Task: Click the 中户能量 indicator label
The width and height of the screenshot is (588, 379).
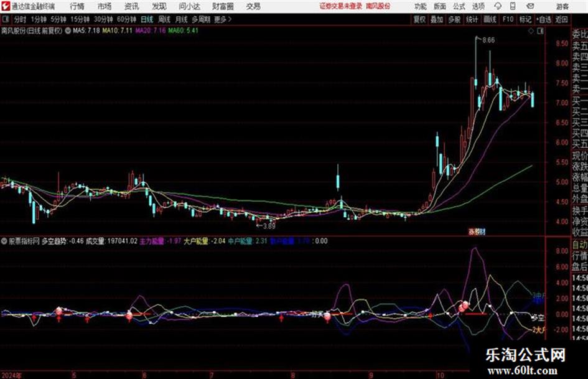Action: point(240,241)
